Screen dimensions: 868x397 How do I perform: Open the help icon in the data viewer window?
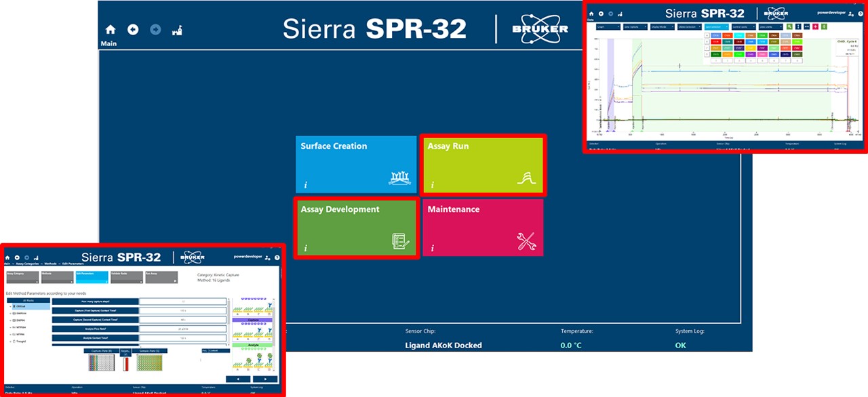860,14
